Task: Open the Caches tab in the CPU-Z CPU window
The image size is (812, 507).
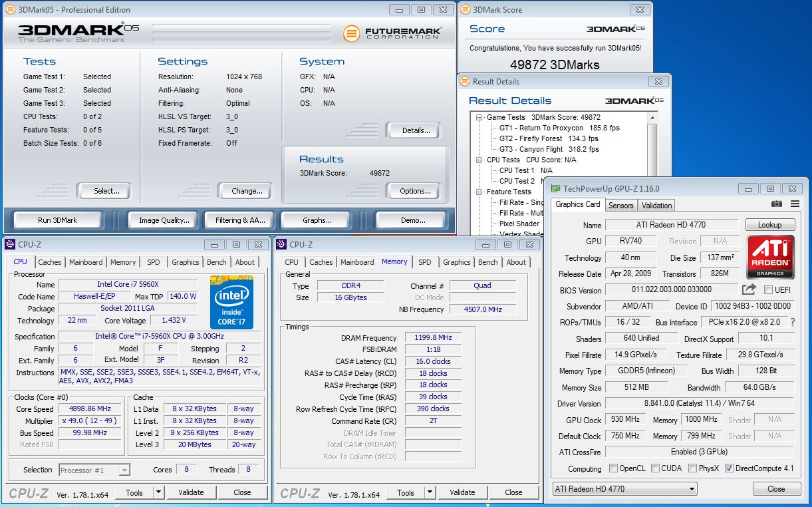Action: tap(50, 262)
